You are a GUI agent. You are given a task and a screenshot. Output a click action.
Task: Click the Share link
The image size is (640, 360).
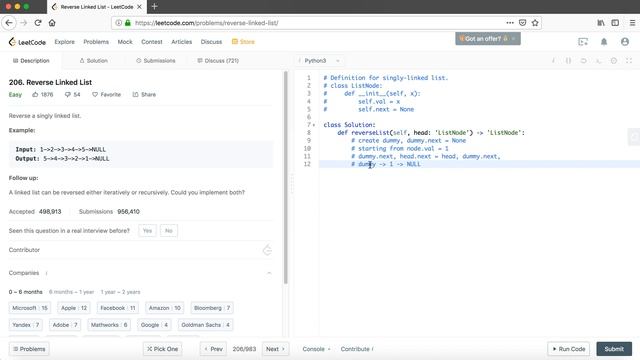pyautogui.click(x=144, y=94)
